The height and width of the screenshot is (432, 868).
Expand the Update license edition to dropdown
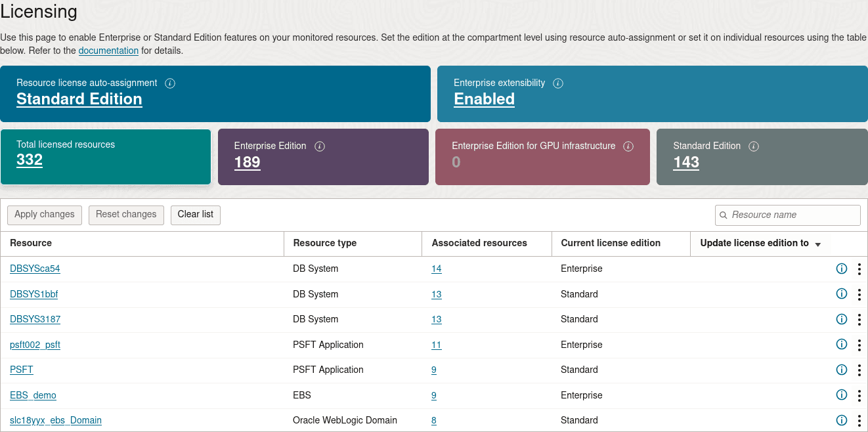818,244
